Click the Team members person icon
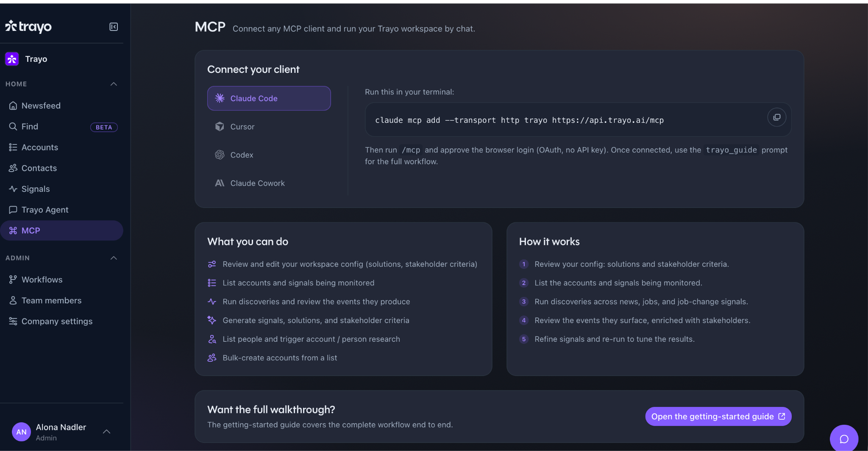 point(13,300)
